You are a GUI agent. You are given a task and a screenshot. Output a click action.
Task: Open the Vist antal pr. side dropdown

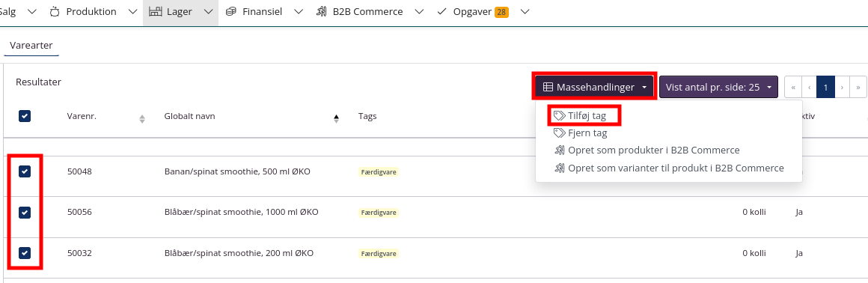[x=718, y=87]
